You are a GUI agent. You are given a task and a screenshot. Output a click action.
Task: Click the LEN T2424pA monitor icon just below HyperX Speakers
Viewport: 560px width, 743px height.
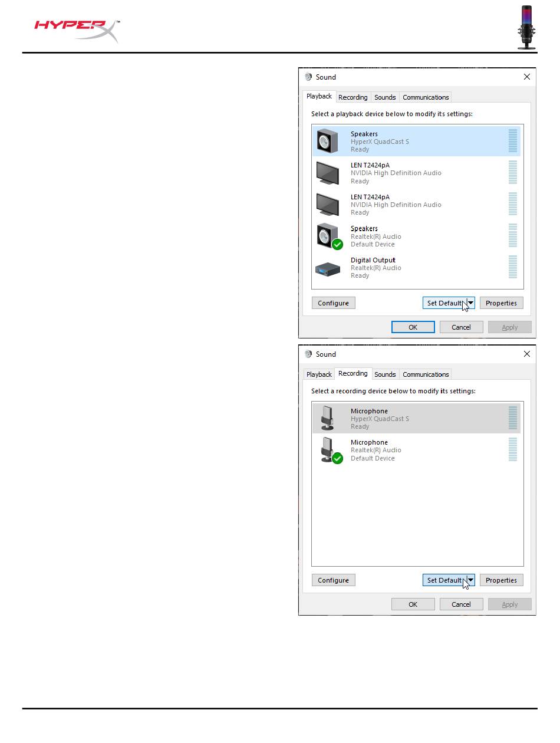(328, 173)
